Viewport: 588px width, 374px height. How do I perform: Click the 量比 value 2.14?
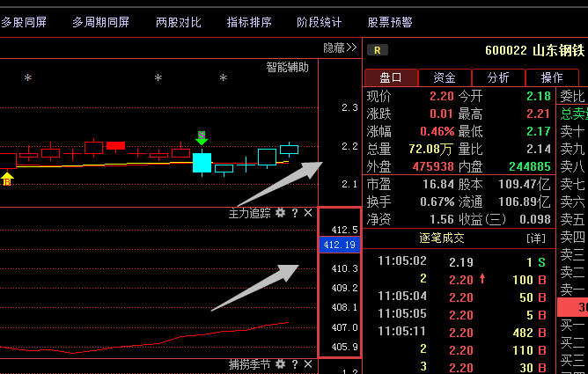tap(539, 149)
